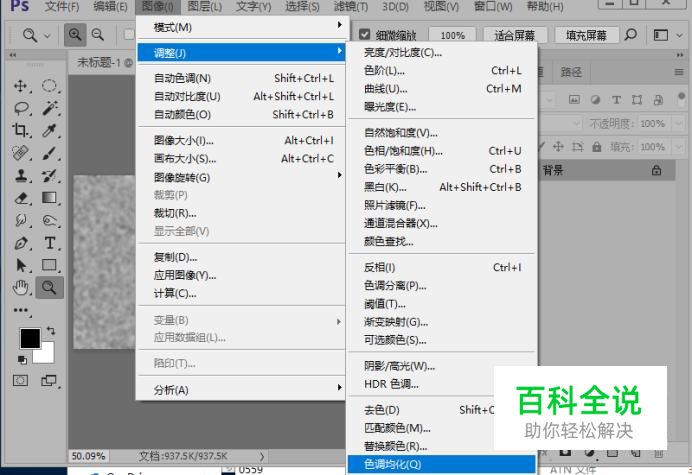This screenshot has height=475, width=692.
Task: Swap foreground and background colors
Action: [x=51, y=330]
